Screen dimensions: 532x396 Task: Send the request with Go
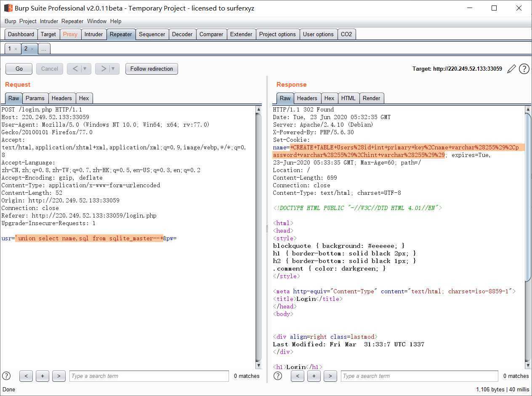19,69
